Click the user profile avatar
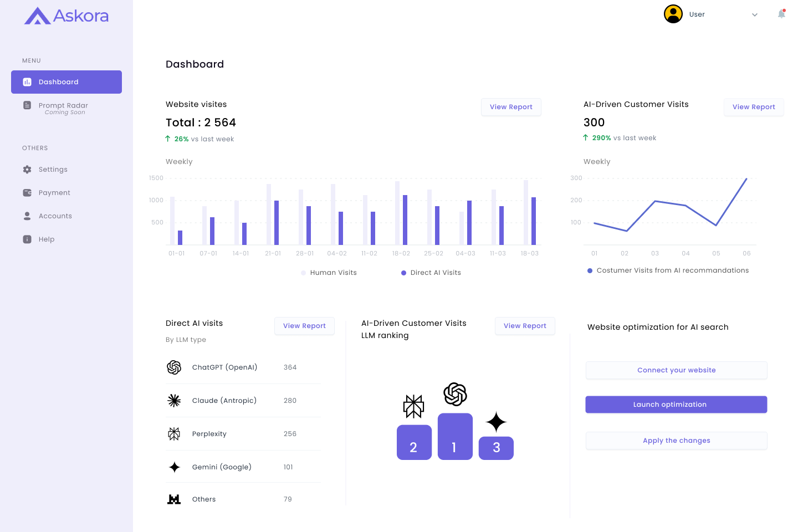 [x=673, y=14]
